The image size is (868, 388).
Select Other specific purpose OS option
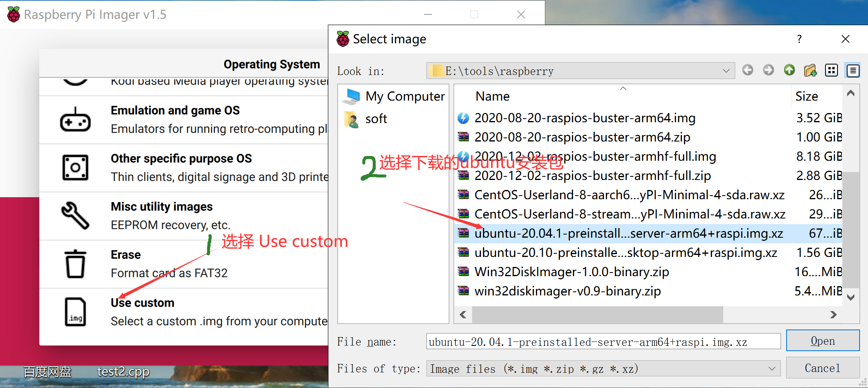[x=184, y=168]
